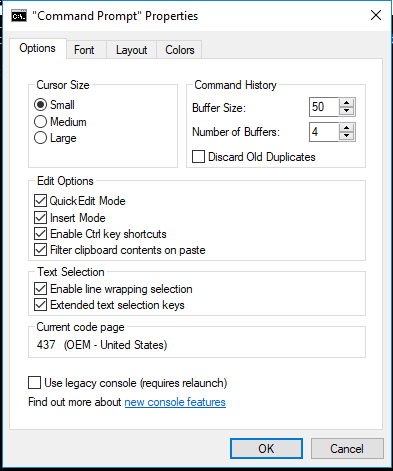The height and width of the screenshot is (471, 393).
Task: Decrease Number of Buffers with down arrow
Action: pyautogui.click(x=347, y=136)
